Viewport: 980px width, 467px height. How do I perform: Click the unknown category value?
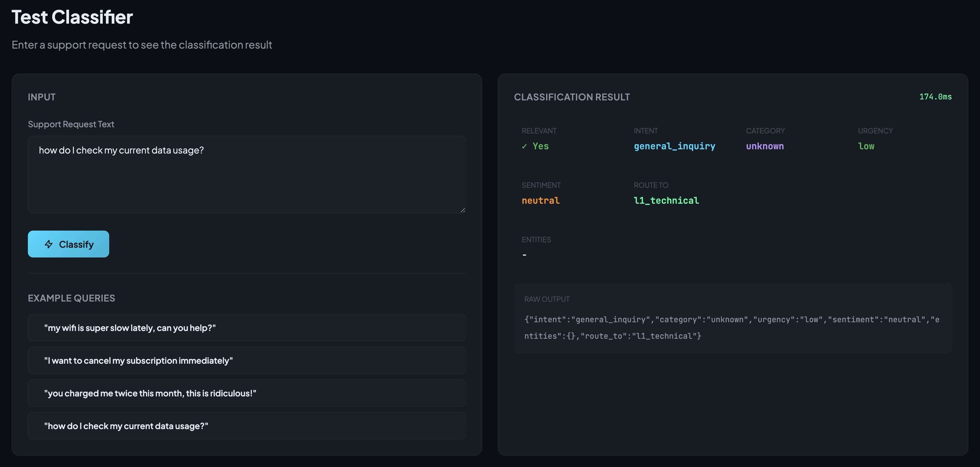coord(765,146)
